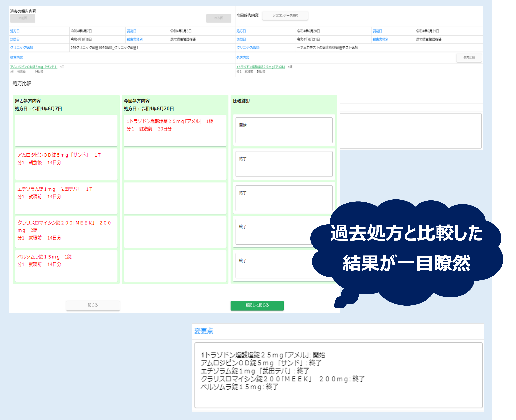Viewport: 516px width, 420px height.
Task: Click the 今回報告内容 heading
Action: (247, 15)
